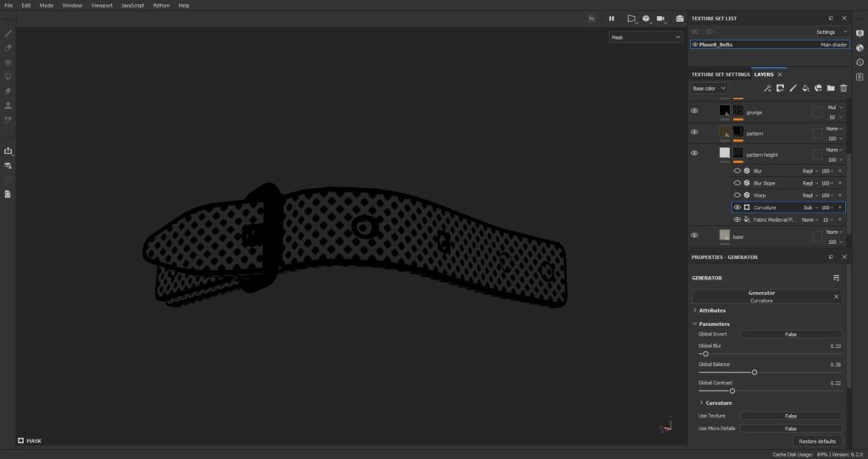Open the Viewport menu
This screenshot has height=459, width=868.
click(102, 6)
